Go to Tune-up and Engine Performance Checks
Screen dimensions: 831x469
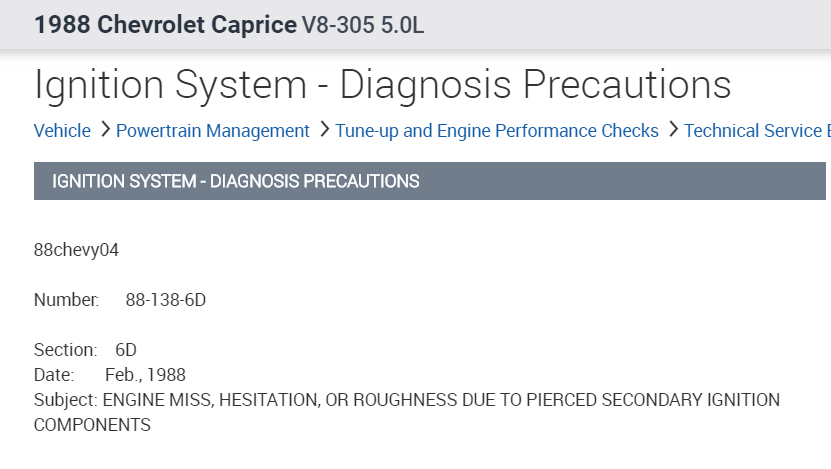(497, 131)
